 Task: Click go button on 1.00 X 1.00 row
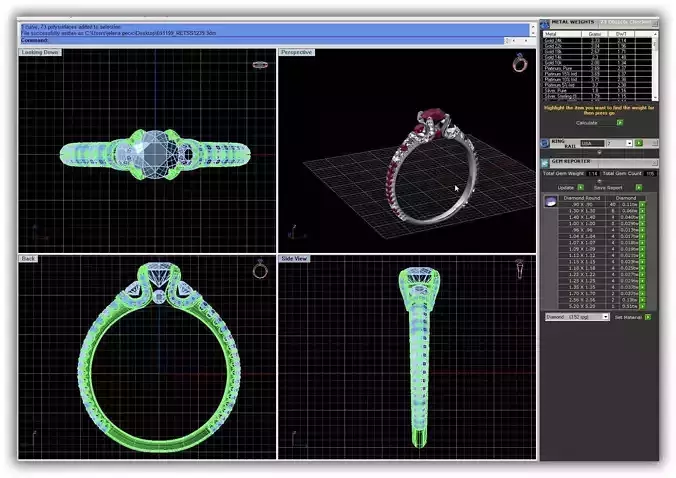(x=642, y=223)
